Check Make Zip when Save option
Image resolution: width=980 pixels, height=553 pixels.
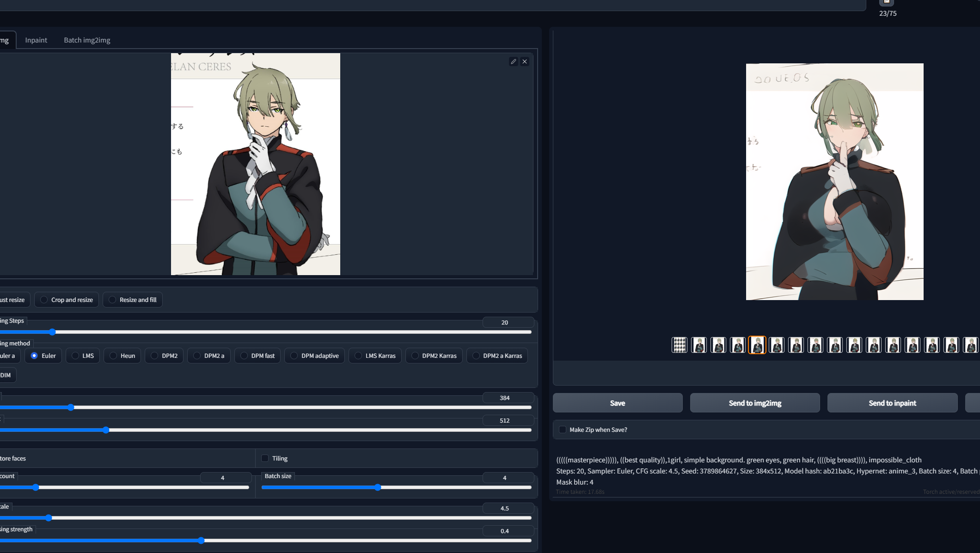point(563,430)
